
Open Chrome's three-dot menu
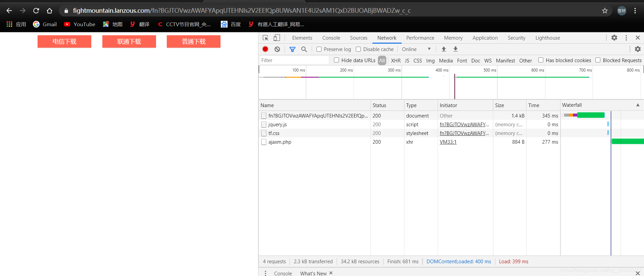635,11
